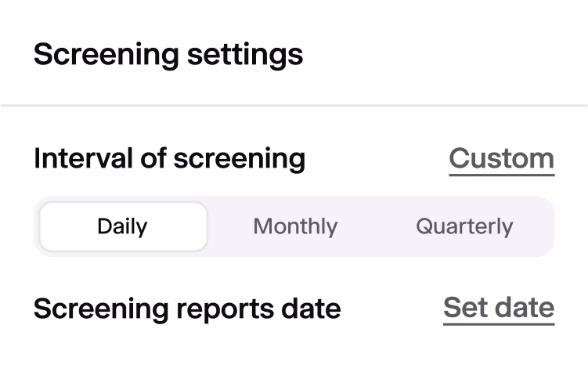Viewport: 588px width, 372px height.
Task: Click the underlined Set date text
Action: pyautogui.click(x=499, y=309)
